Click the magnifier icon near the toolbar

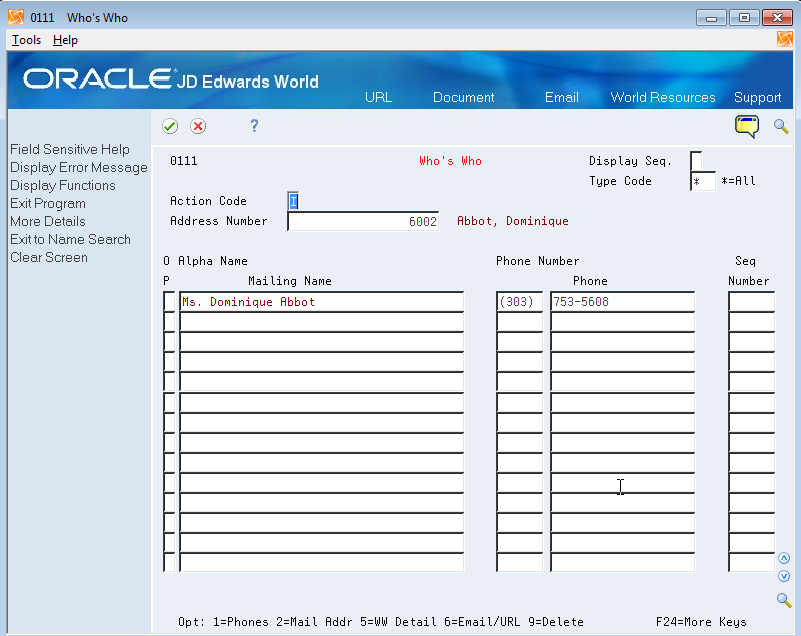(x=781, y=126)
